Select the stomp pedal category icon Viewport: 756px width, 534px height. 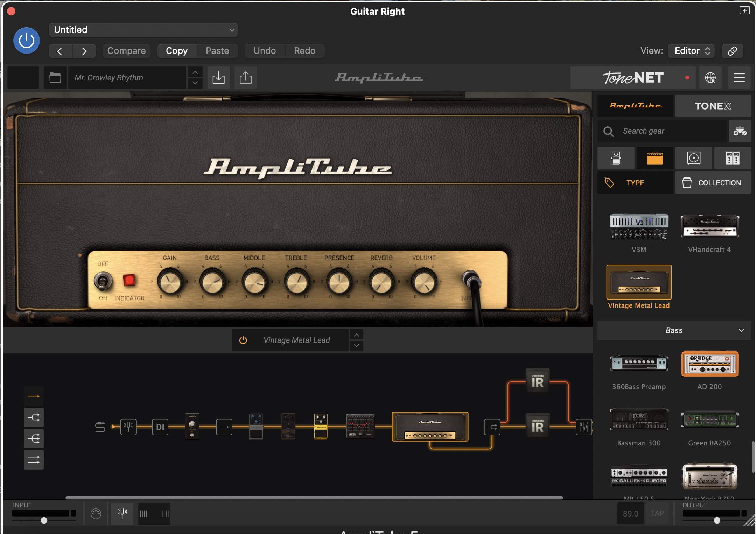click(x=616, y=158)
